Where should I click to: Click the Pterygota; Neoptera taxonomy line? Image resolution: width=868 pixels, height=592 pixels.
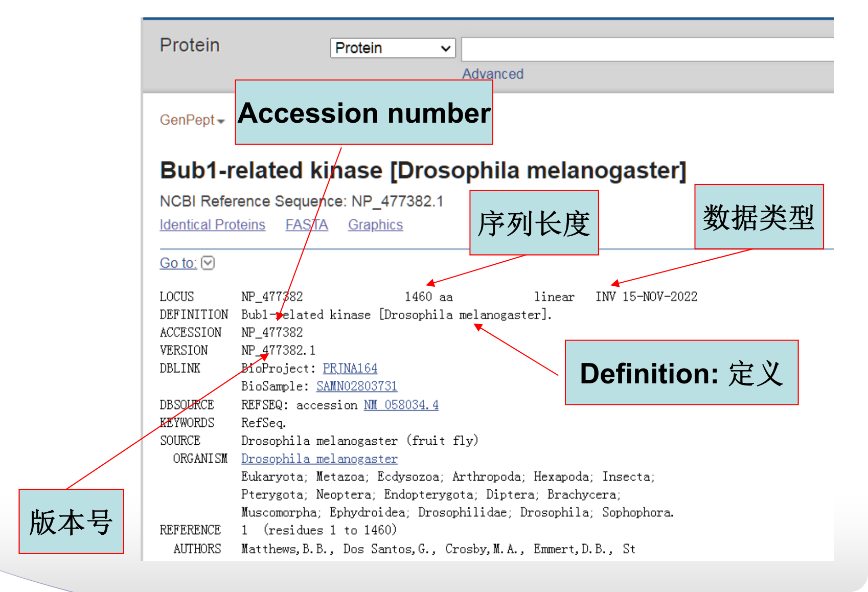coord(431,494)
